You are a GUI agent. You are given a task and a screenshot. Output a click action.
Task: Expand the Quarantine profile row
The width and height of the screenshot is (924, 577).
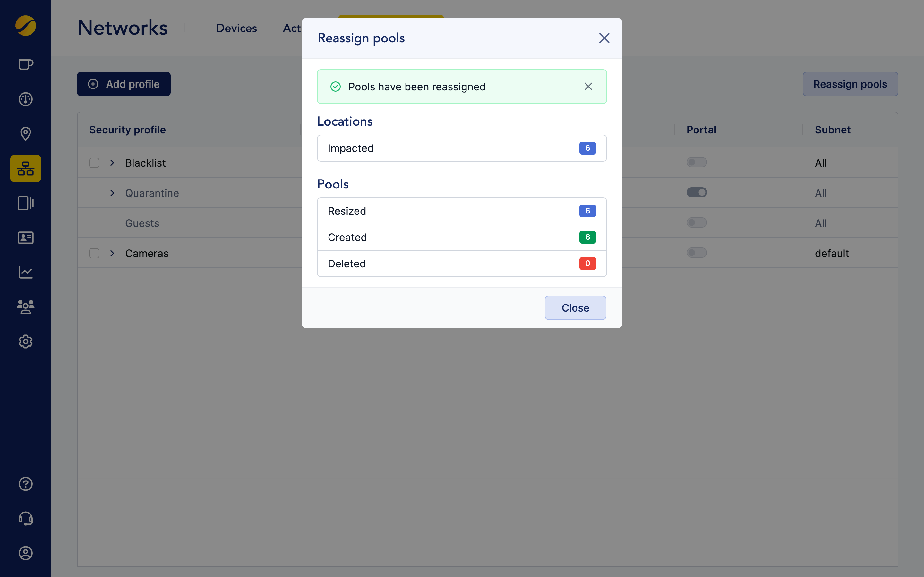(112, 193)
